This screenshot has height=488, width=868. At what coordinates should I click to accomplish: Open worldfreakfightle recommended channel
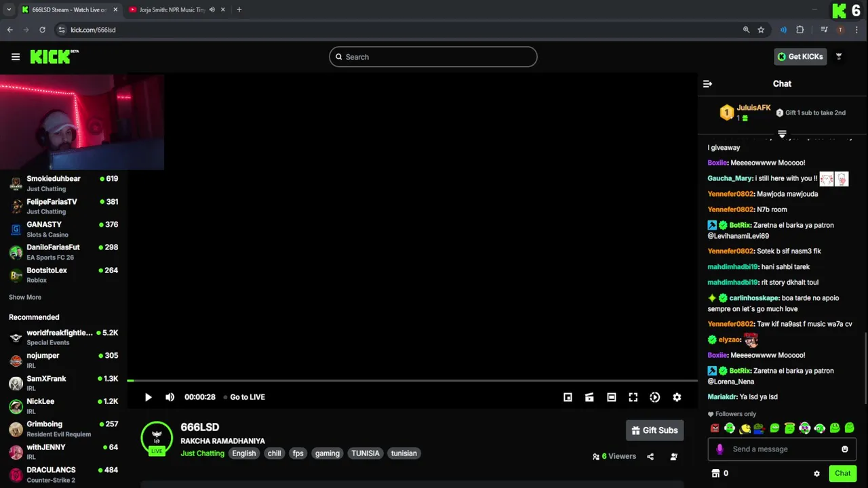pyautogui.click(x=64, y=338)
